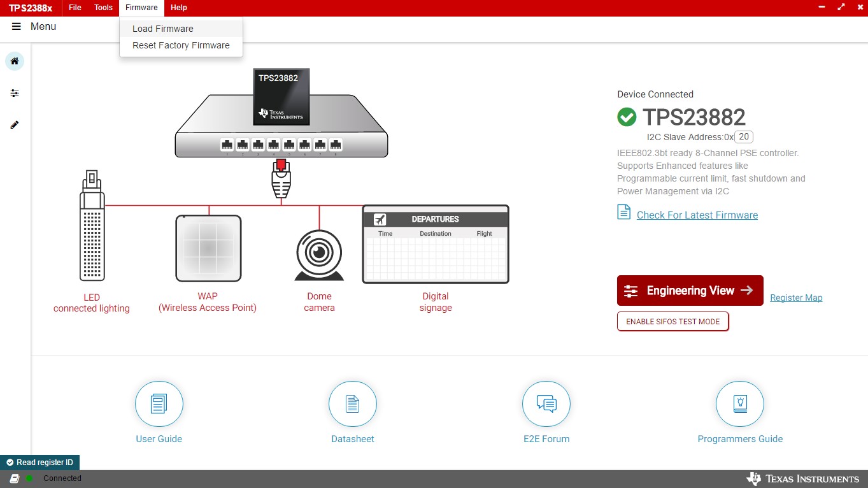Click the log icon in status bar

click(x=14, y=478)
